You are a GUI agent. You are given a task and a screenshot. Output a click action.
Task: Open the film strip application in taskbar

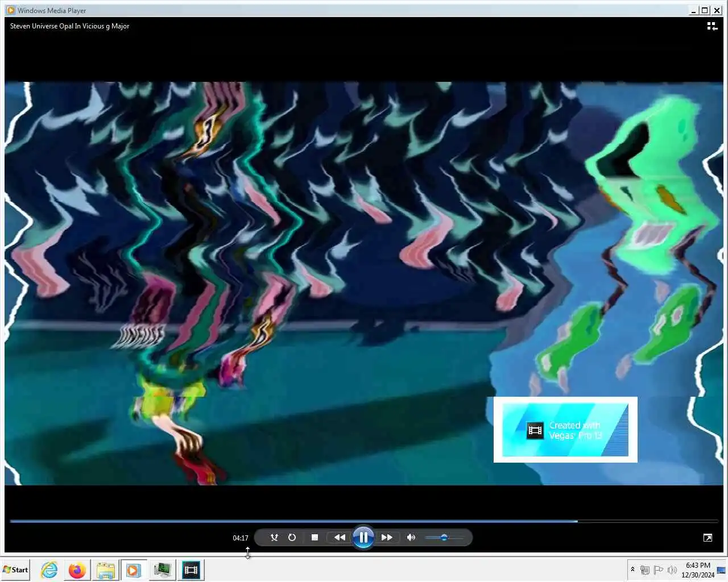point(191,569)
